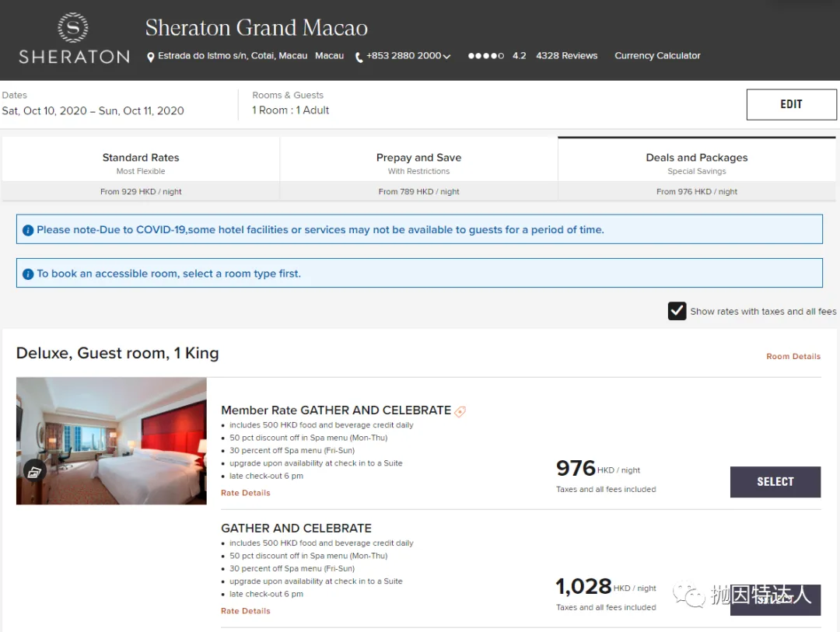Expand the phone number dropdown
The height and width of the screenshot is (632, 840).
[x=446, y=57]
